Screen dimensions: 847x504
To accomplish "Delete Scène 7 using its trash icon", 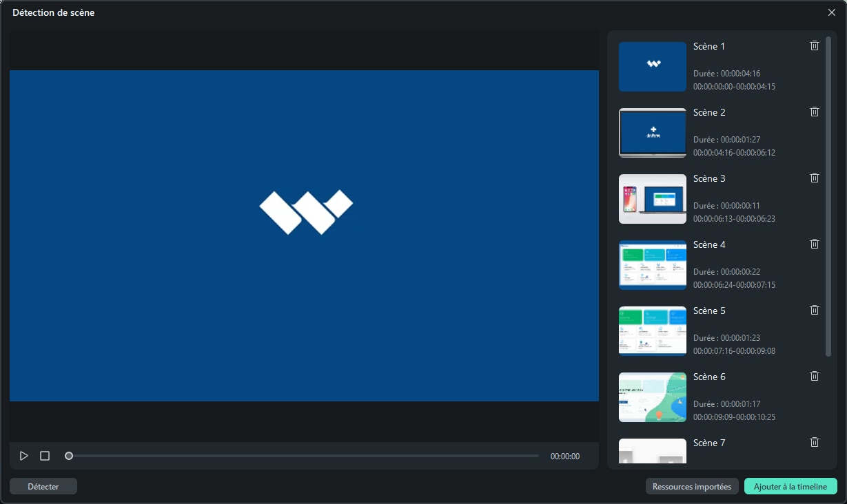I will point(814,442).
